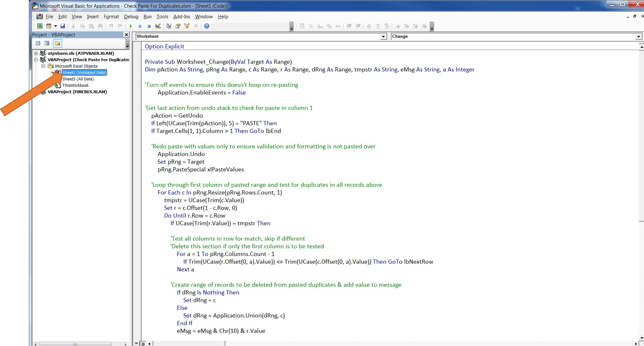Open the Tools menu
Screen dimensions: 644x346
click(x=162, y=17)
